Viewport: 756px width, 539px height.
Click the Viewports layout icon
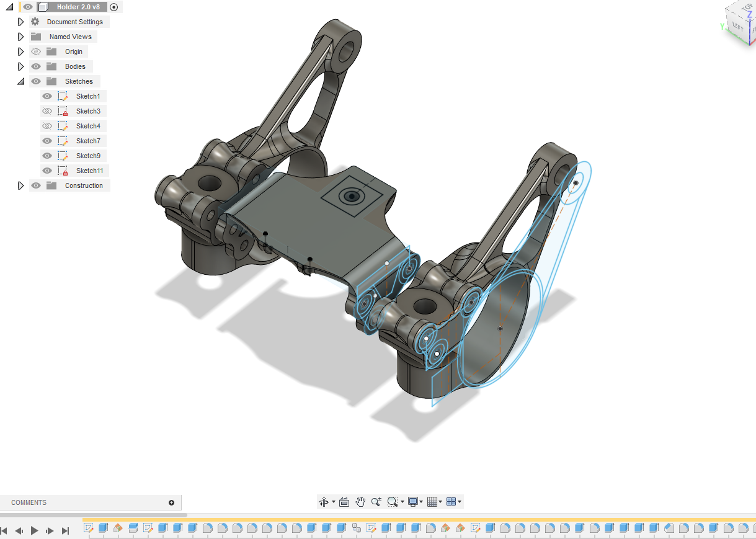(x=451, y=502)
